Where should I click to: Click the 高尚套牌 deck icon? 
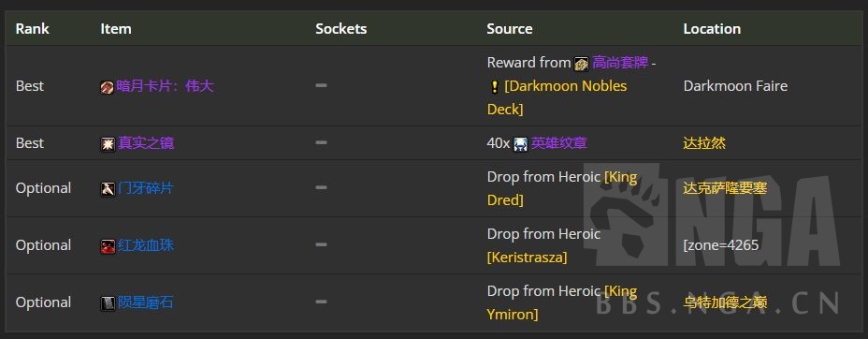point(581,64)
